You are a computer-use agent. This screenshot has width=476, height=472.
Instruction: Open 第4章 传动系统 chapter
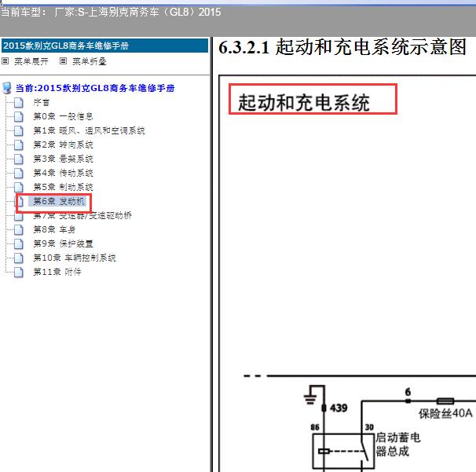63,173
